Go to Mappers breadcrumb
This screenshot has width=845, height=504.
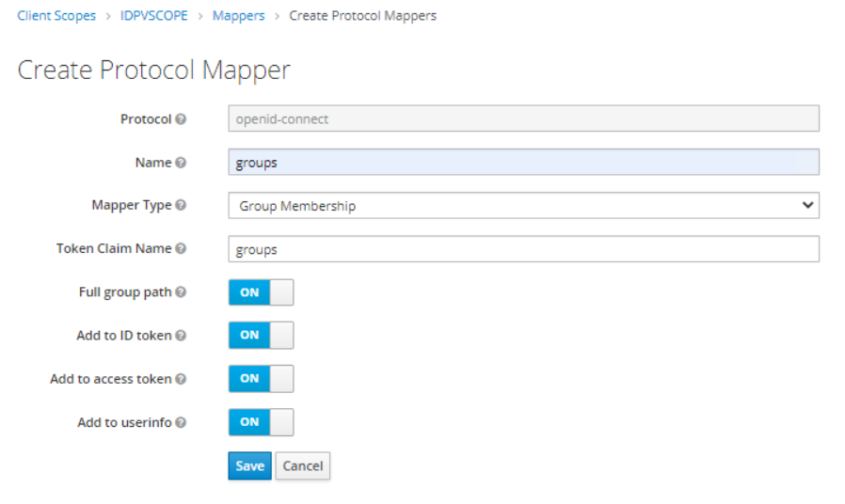pos(239,16)
